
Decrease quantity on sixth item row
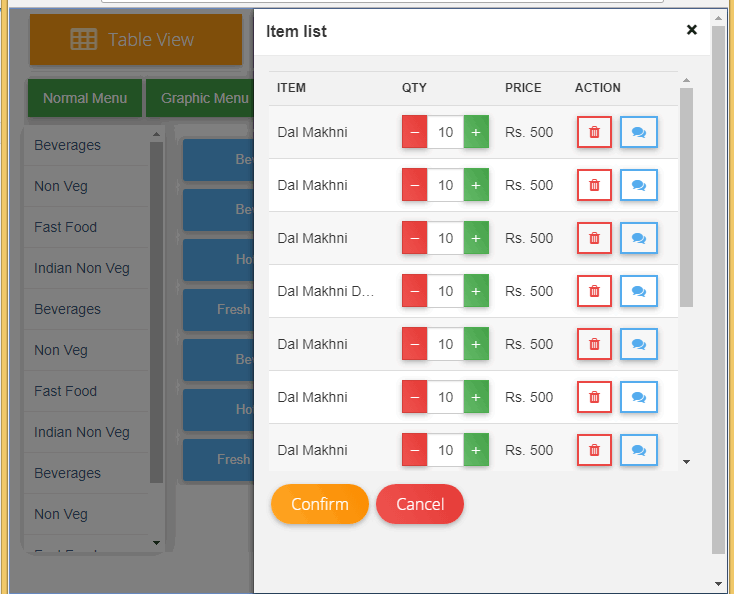[414, 397]
